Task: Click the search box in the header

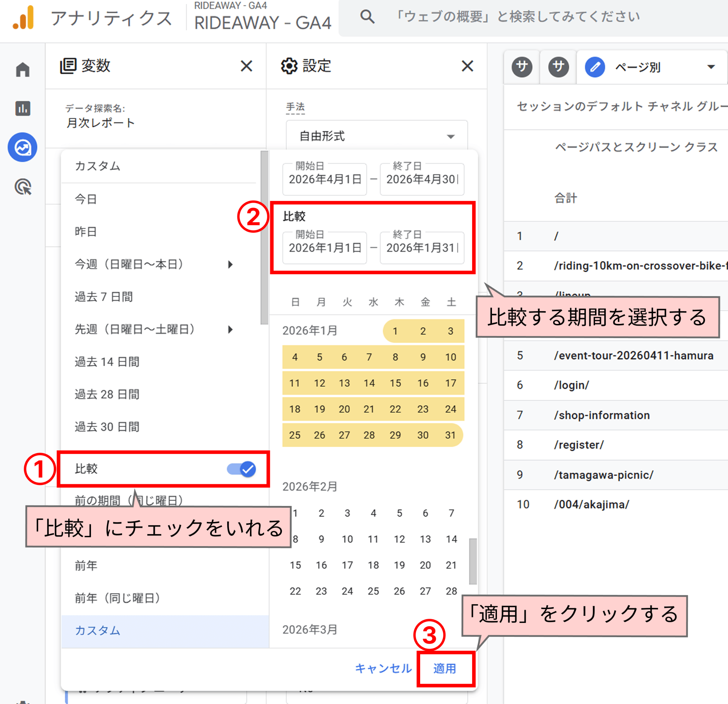Action: pyautogui.click(x=533, y=17)
